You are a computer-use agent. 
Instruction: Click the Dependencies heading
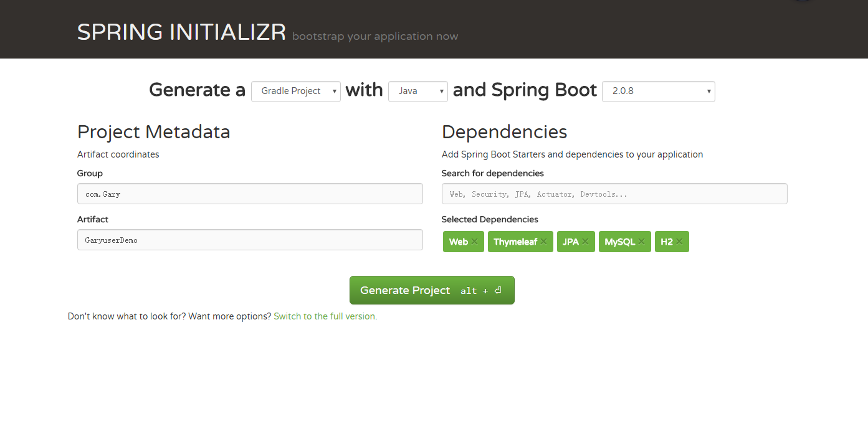click(x=504, y=132)
